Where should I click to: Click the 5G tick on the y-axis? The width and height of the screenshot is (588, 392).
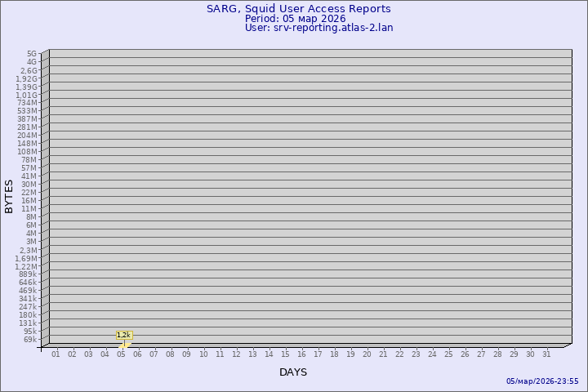pyautogui.click(x=32, y=54)
